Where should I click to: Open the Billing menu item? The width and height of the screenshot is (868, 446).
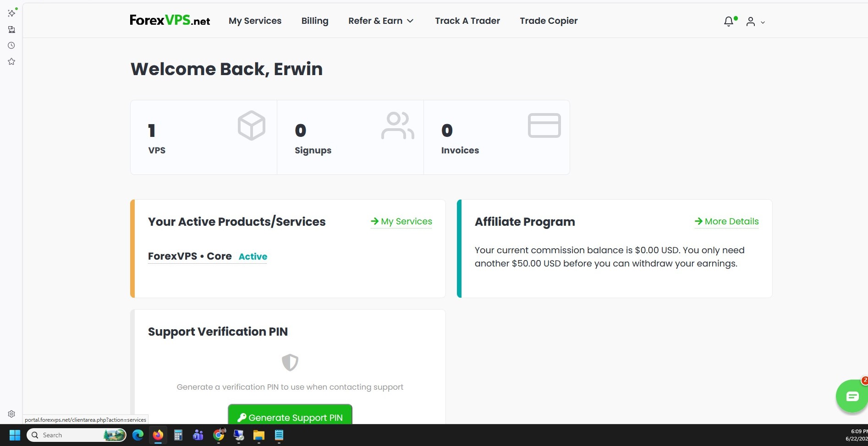[x=315, y=21]
